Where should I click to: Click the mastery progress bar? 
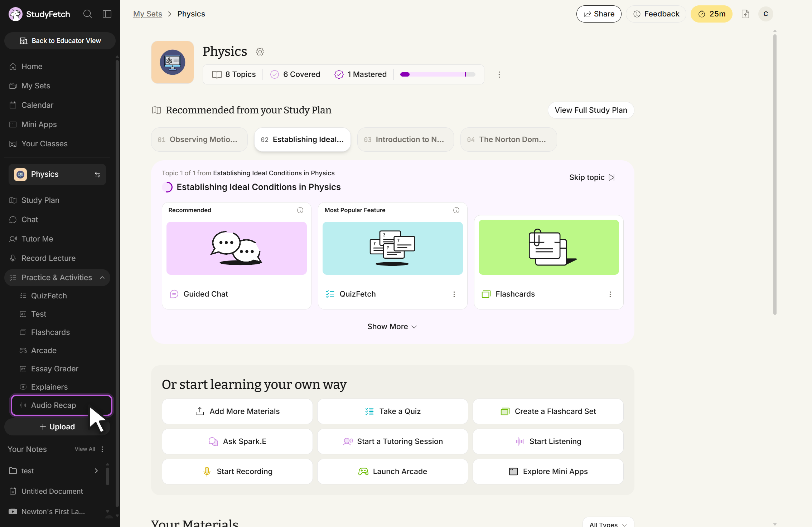tap(438, 74)
